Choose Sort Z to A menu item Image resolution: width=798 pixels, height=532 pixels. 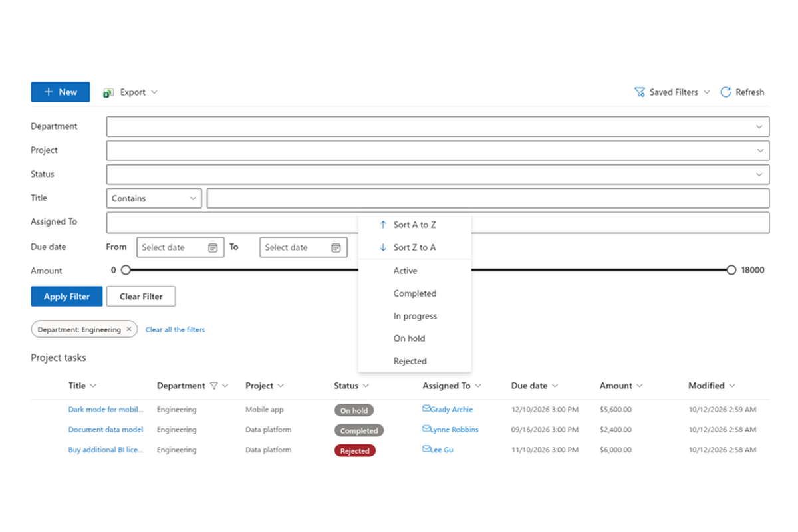(414, 247)
